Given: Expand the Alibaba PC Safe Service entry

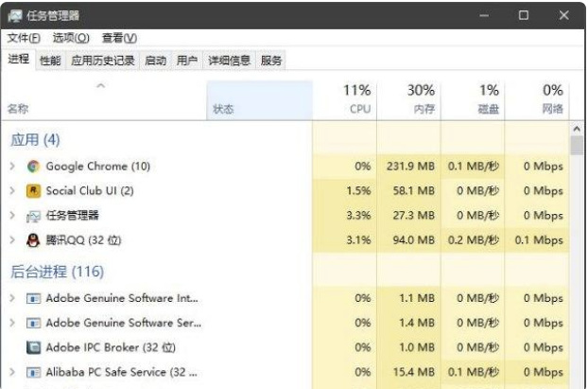Looking at the screenshot, I should point(12,372).
